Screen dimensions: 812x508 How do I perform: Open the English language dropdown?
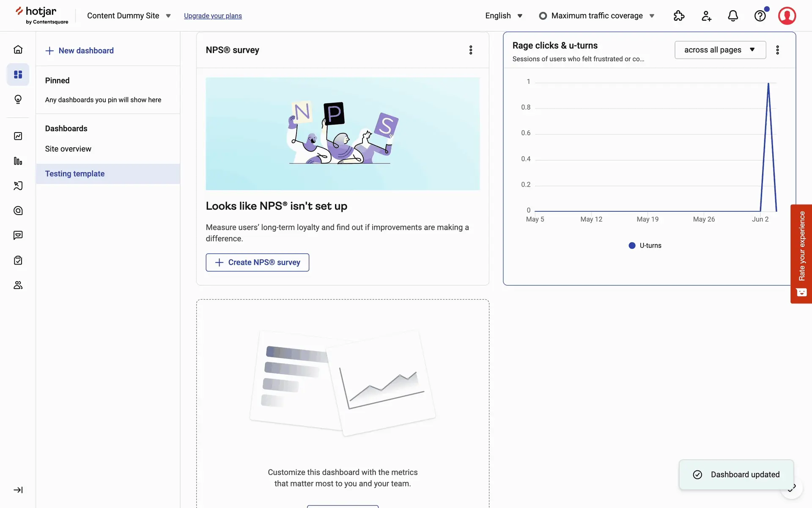click(x=503, y=16)
